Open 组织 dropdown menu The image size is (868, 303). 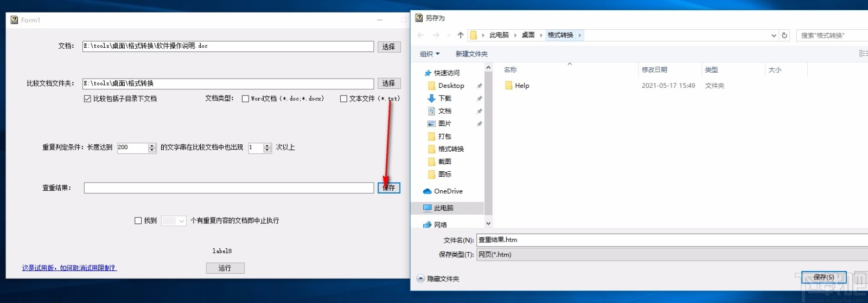coord(430,54)
